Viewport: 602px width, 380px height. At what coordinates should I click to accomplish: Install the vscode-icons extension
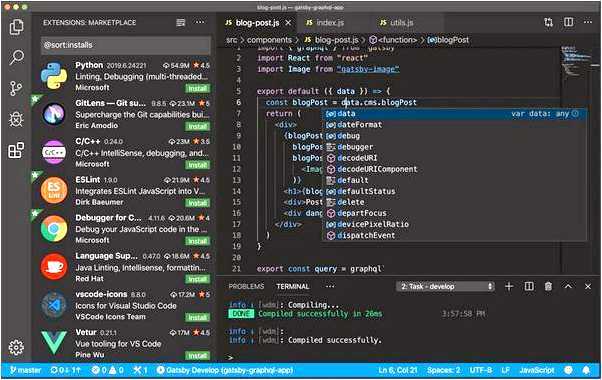198,317
